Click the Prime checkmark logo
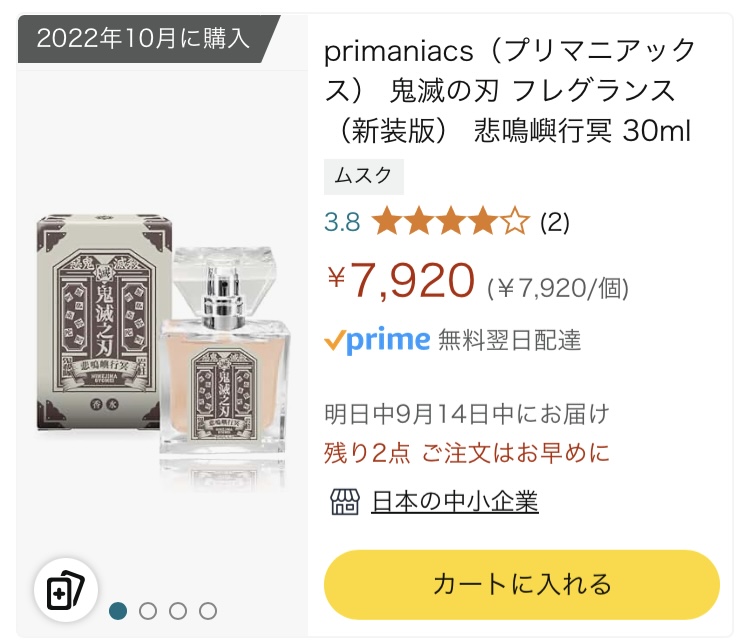 (x=377, y=340)
